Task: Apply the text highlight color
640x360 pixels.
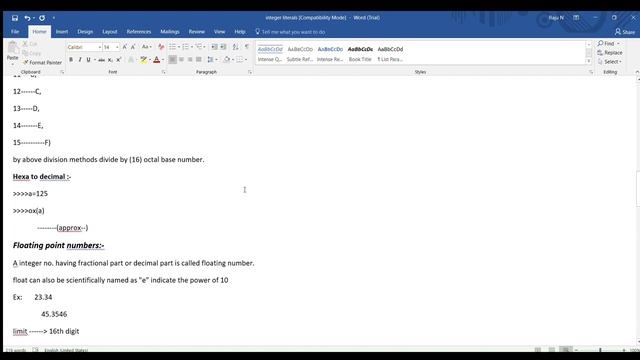Action: coord(143,60)
